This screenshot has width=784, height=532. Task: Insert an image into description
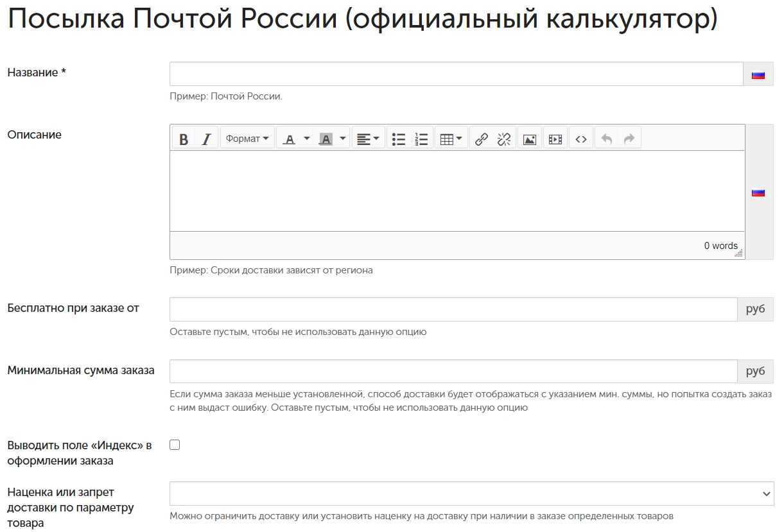click(x=530, y=139)
